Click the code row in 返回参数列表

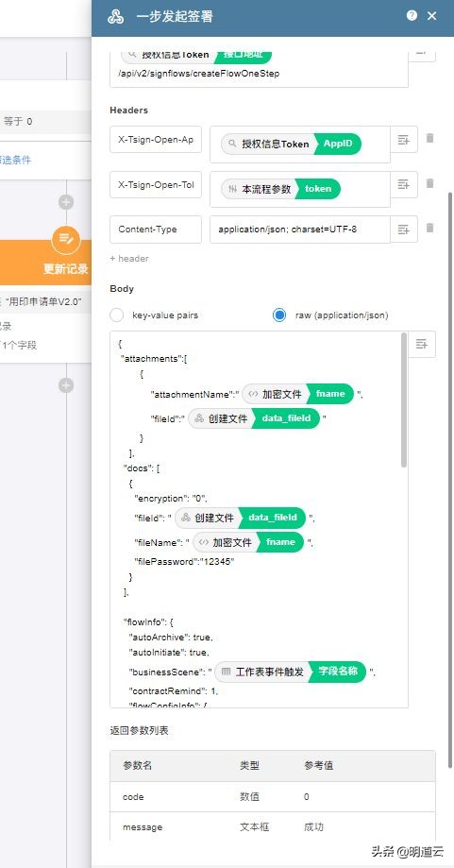[273, 796]
